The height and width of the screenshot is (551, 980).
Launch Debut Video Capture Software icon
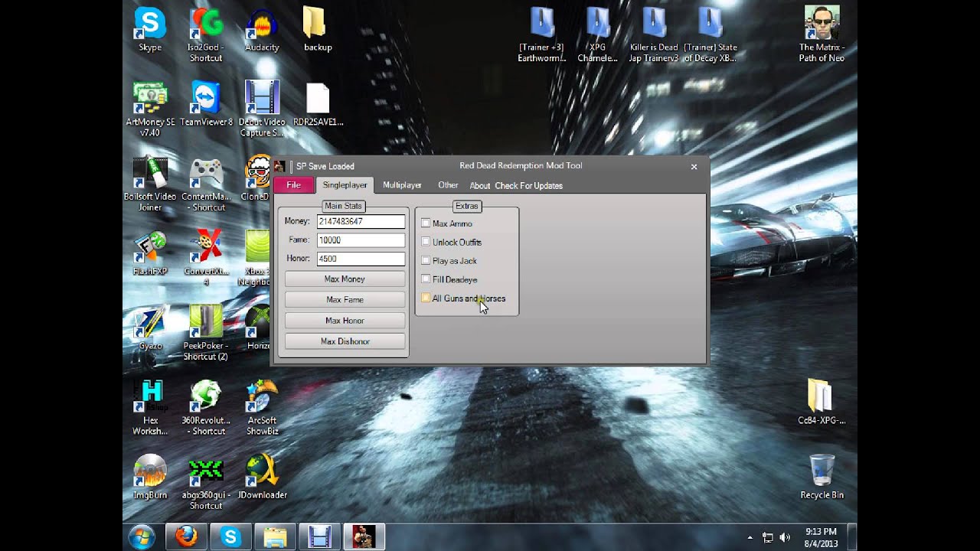[x=262, y=109]
